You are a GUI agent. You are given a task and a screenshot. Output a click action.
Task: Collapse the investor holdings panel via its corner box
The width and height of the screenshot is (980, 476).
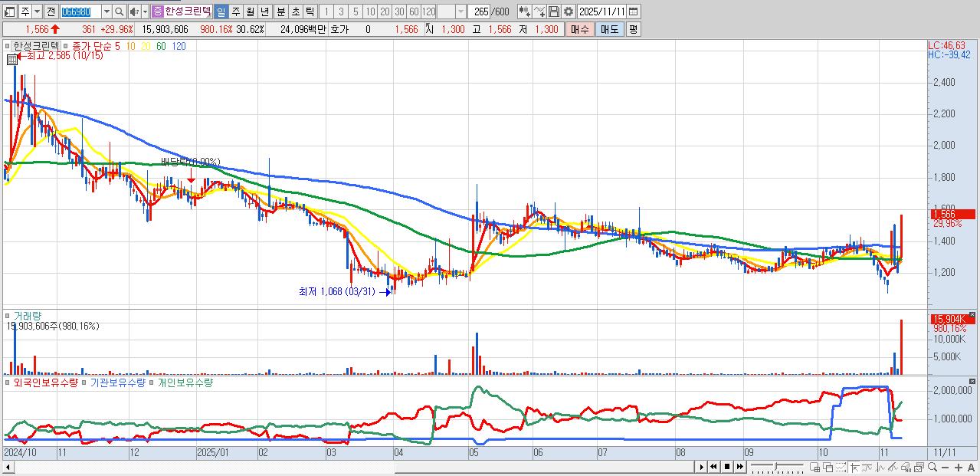coord(972,380)
